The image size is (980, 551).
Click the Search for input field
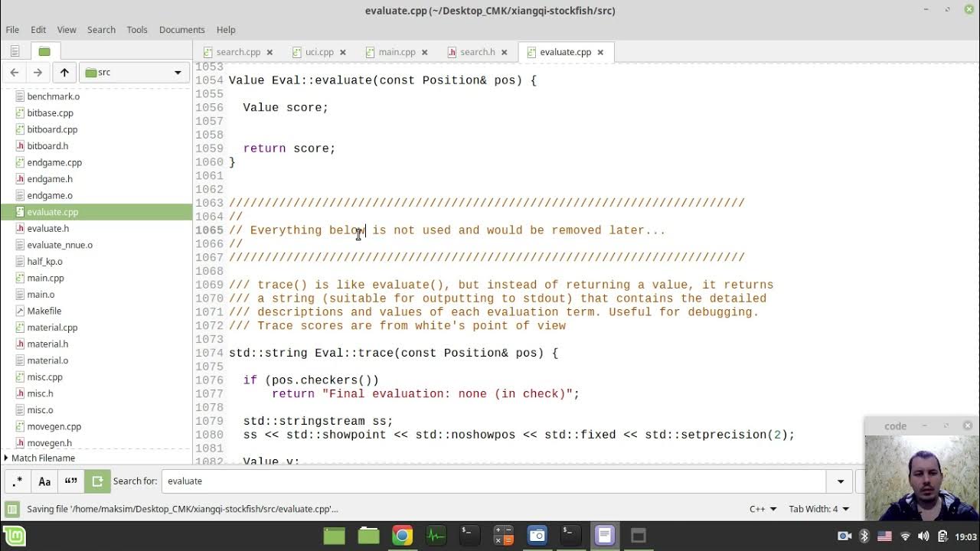(494, 481)
